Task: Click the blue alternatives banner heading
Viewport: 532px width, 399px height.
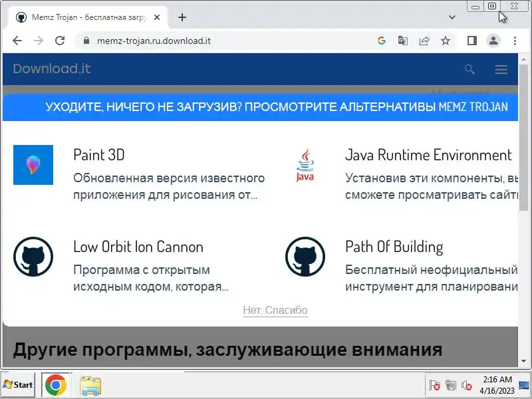Action: 277,107
